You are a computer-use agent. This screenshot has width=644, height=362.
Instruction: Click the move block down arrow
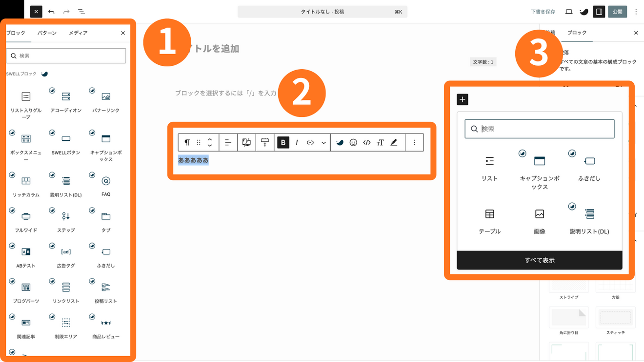(x=210, y=146)
